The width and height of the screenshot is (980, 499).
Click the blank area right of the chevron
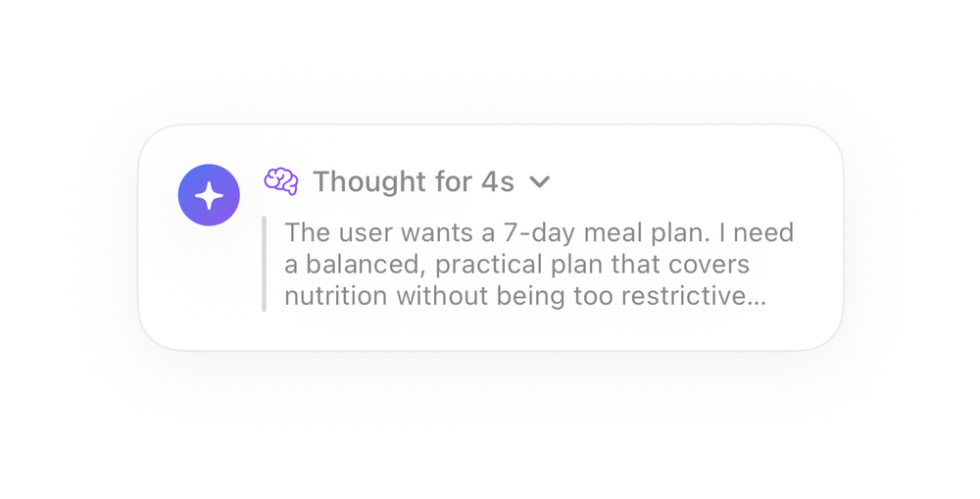[x=688, y=182]
